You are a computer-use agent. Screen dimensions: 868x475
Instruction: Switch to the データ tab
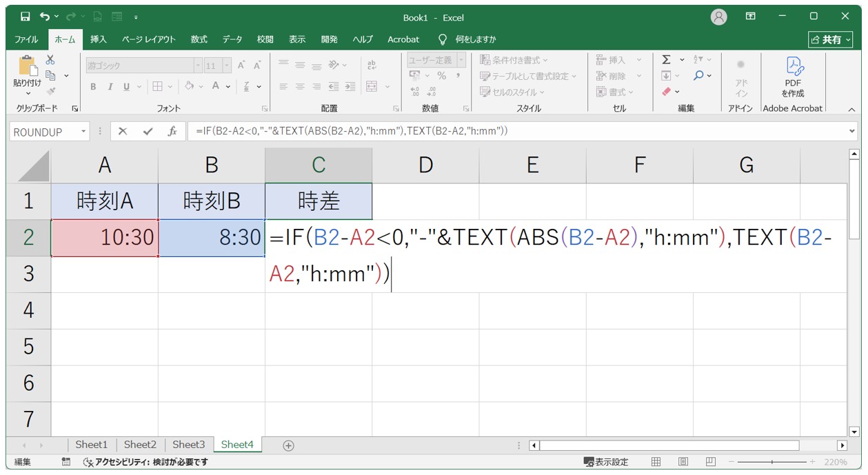click(x=232, y=39)
